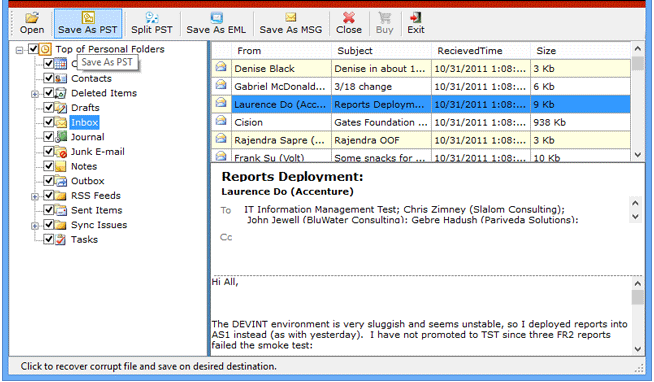654x382 pixels.
Task: Uncheck the Drafts folder checkbox
Action: pyautogui.click(x=48, y=107)
